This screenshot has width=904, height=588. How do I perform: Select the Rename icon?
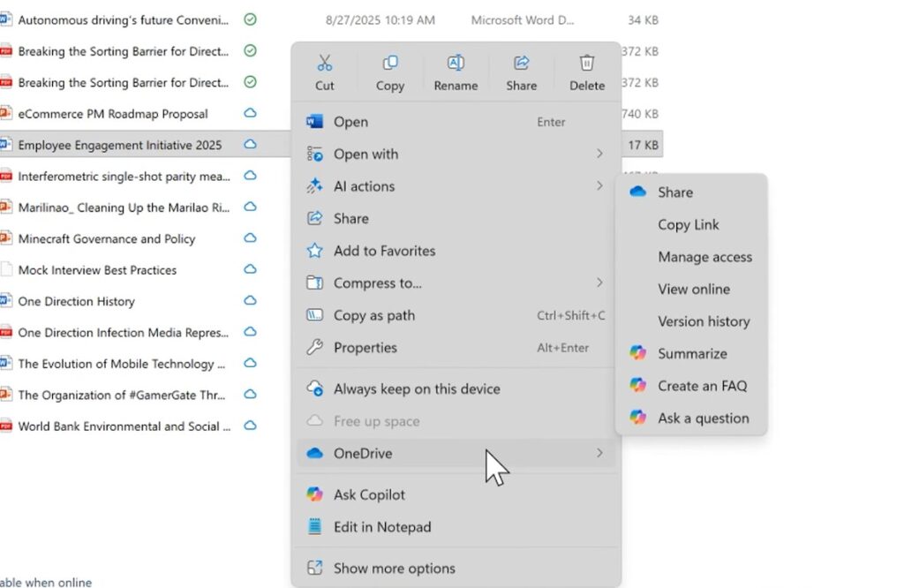456,63
